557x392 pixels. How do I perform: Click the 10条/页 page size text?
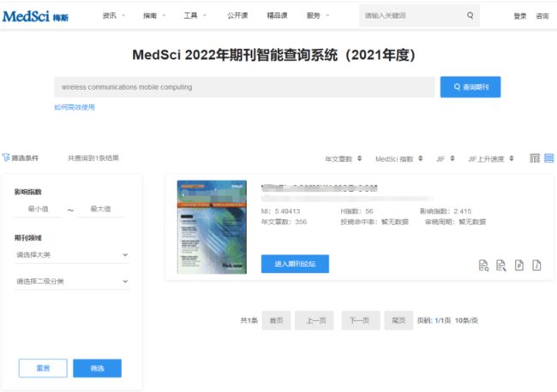click(x=466, y=320)
